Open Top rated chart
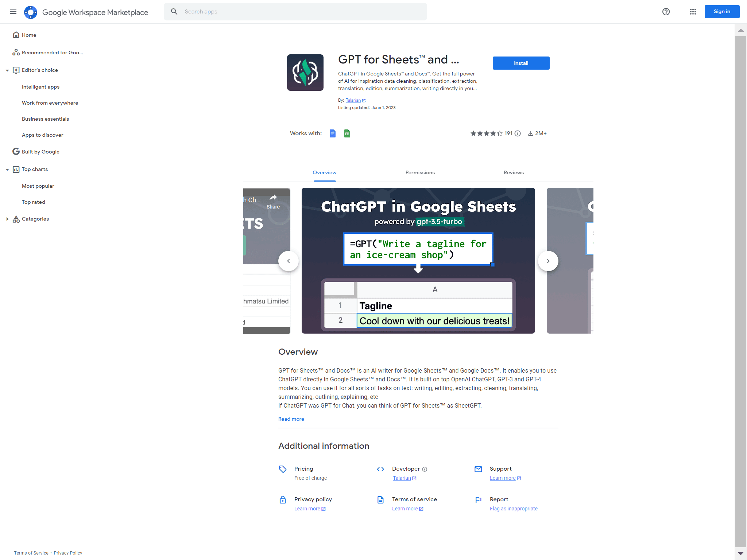The image size is (747, 560). pyautogui.click(x=34, y=202)
